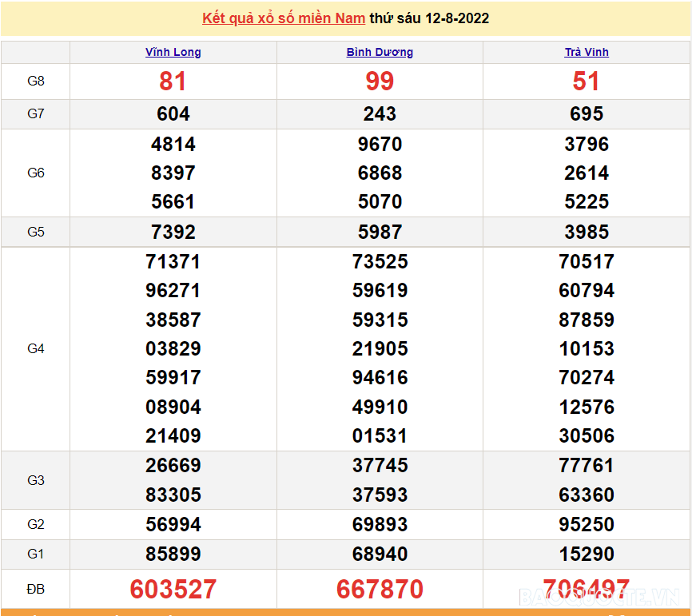Click the Vĩnh Long column header link
692x616 pixels.
[173, 53]
